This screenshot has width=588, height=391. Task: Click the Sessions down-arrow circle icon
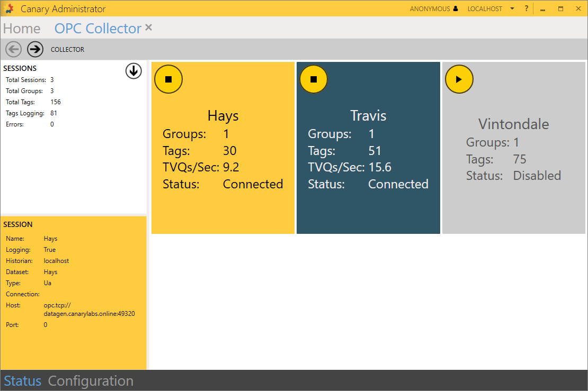click(x=133, y=71)
